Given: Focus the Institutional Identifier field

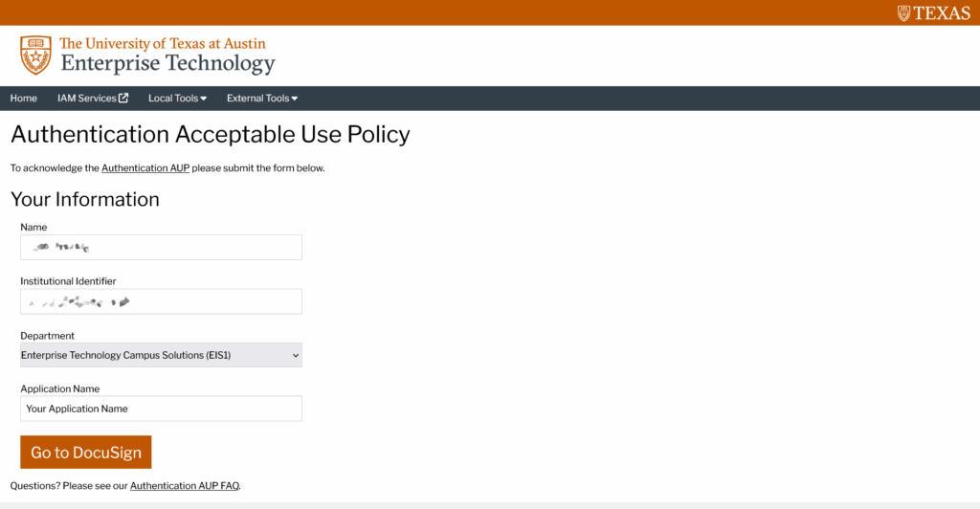Looking at the screenshot, I should [161, 301].
